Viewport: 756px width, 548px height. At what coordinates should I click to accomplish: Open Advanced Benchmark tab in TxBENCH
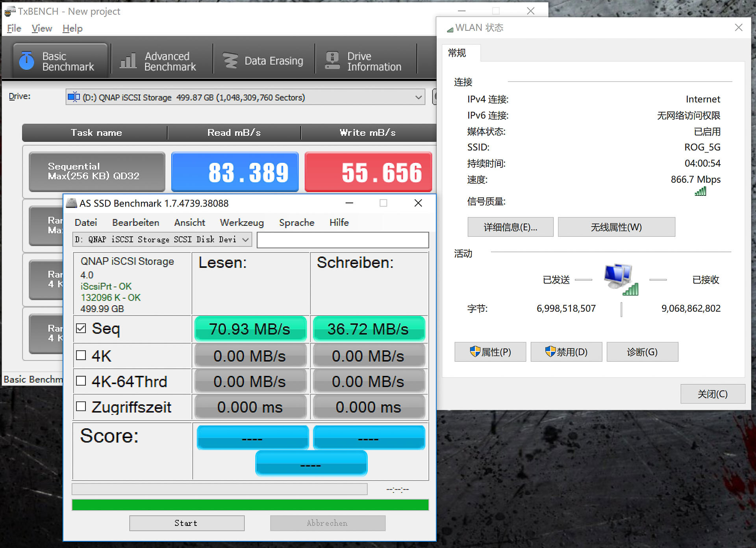[x=162, y=61]
